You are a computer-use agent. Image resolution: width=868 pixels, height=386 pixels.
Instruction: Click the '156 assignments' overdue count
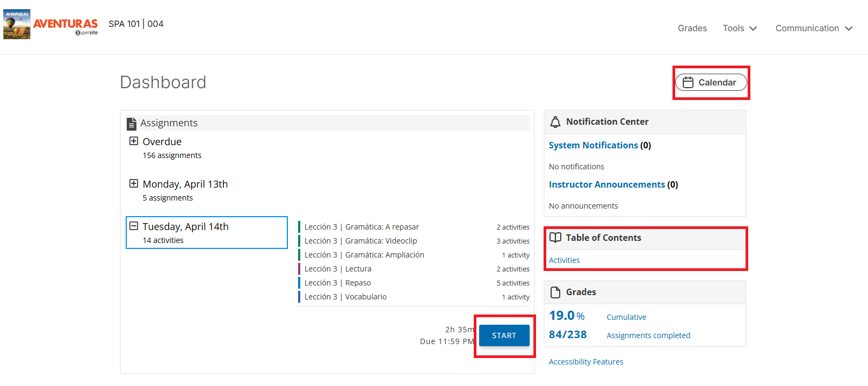pos(172,155)
